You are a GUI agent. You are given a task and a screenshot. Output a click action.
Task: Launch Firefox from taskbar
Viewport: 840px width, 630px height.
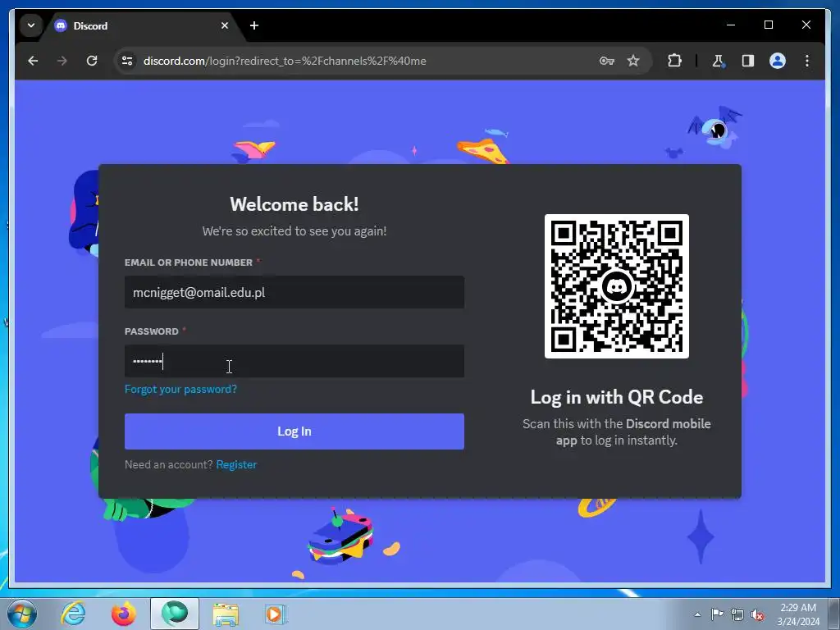pos(123,614)
